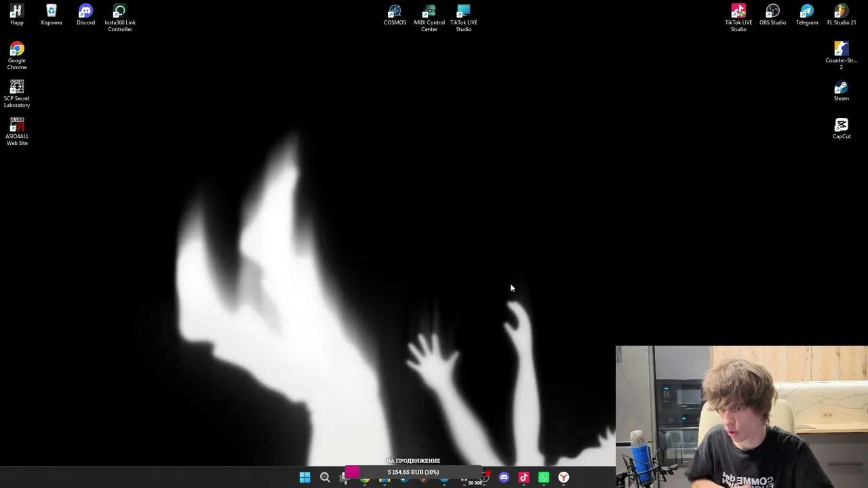This screenshot has height=488, width=868.
Task: Open the Steam desktop icon
Action: click(x=842, y=91)
